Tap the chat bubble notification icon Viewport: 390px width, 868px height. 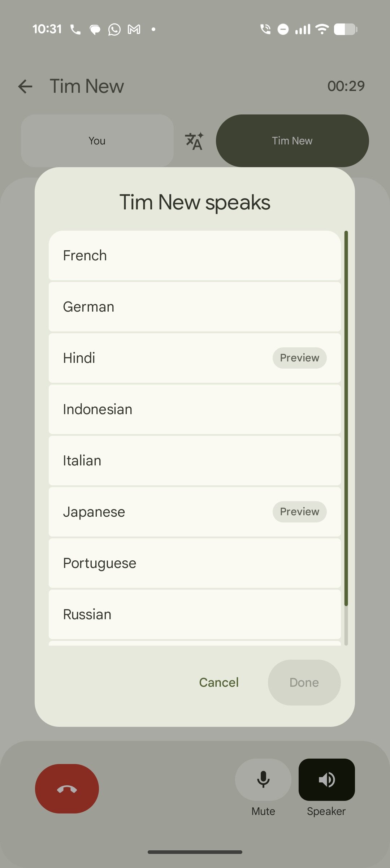(95, 29)
